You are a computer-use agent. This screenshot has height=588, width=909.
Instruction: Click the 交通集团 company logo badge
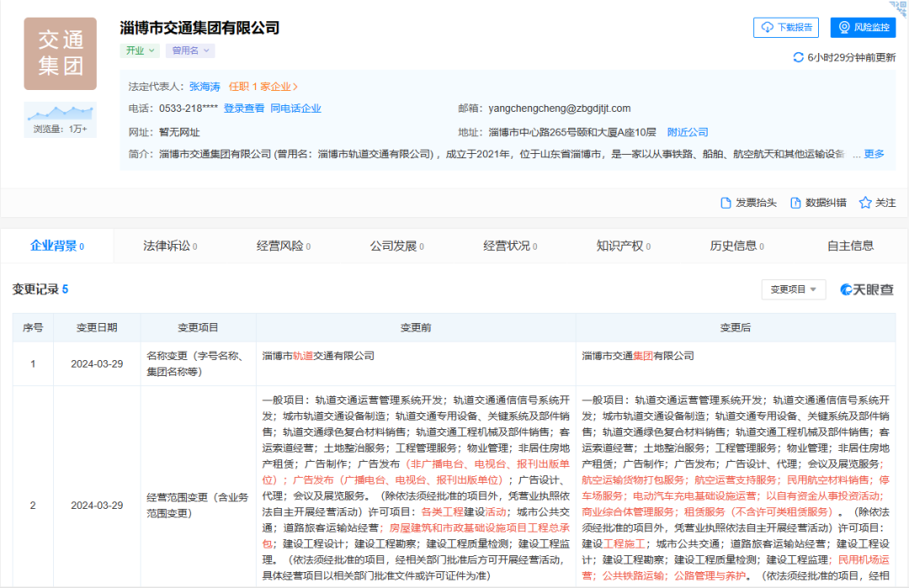pos(60,53)
